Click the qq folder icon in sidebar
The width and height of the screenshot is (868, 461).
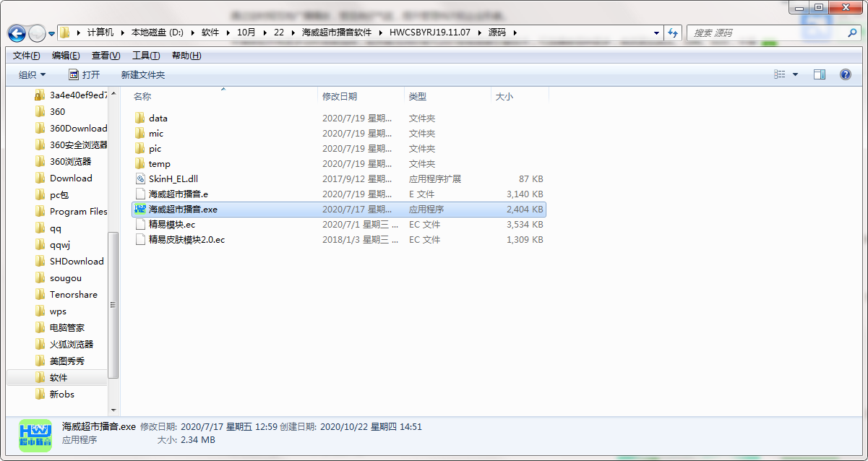coord(40,228)
